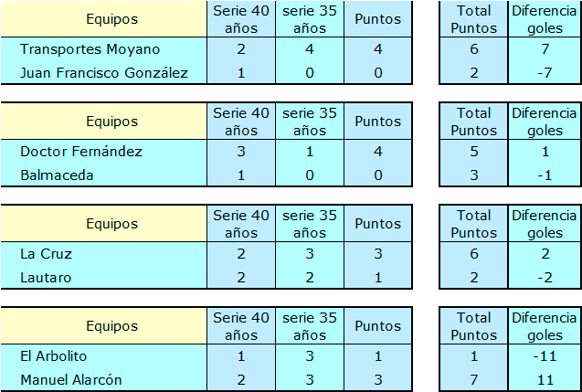
Task: Click the Transportes Moyano team cell
Action: coord(90,49)
